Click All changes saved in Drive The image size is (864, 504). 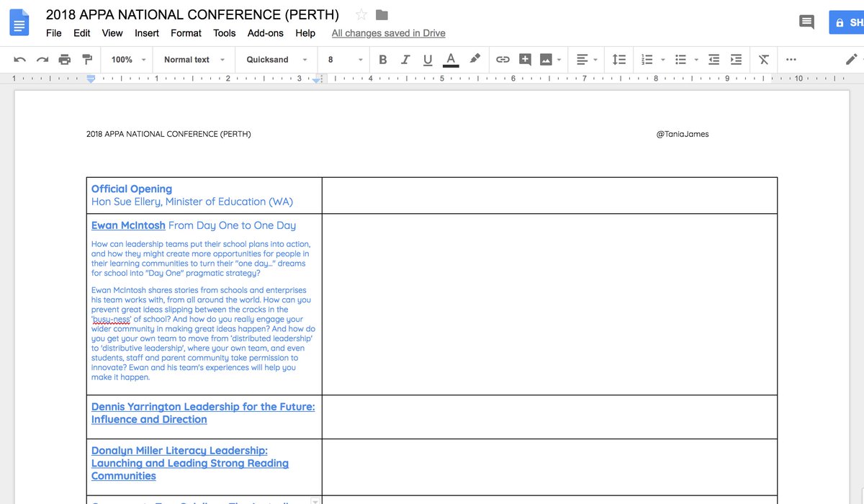pyautogui.click(x=388, y=33)
